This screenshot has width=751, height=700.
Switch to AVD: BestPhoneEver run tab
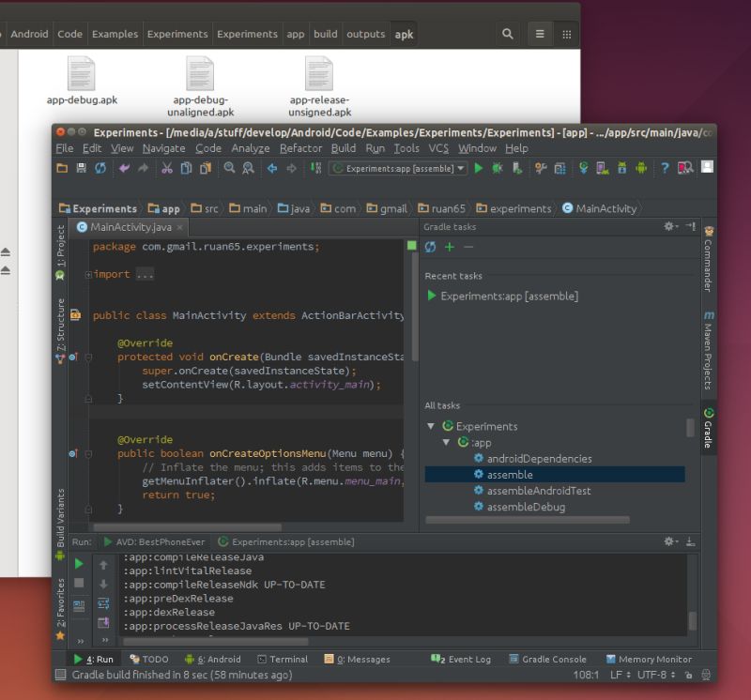tap(155, 542)
